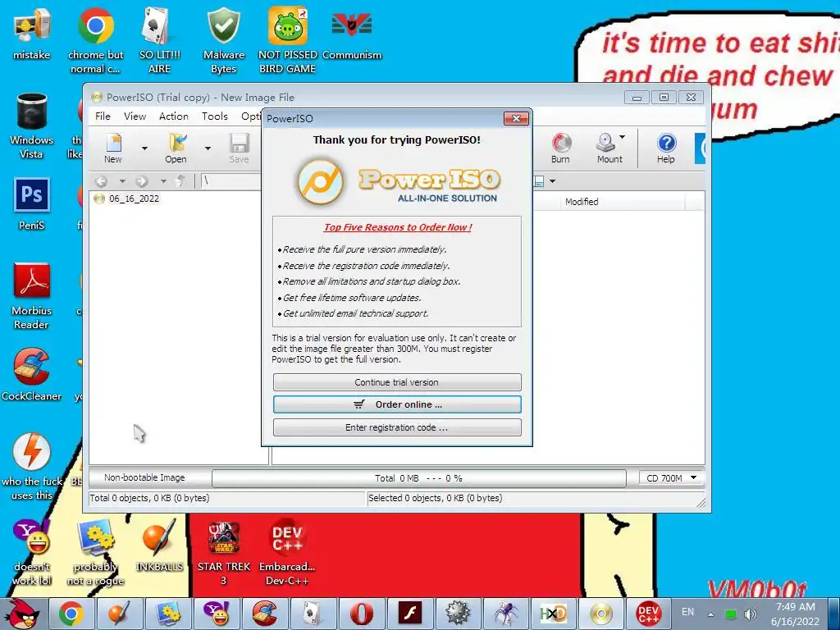Open the Action menu

[174, 116]
